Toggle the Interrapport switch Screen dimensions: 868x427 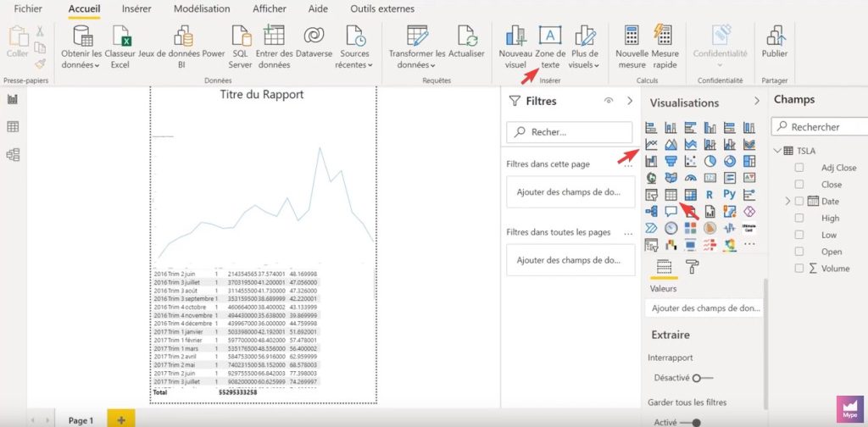[703, 379]
